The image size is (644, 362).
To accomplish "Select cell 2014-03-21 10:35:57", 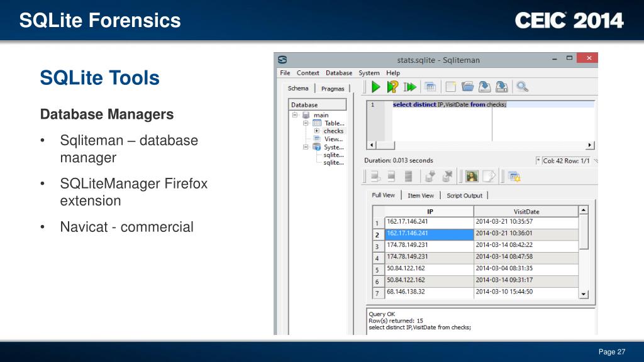I will point(526,222).
